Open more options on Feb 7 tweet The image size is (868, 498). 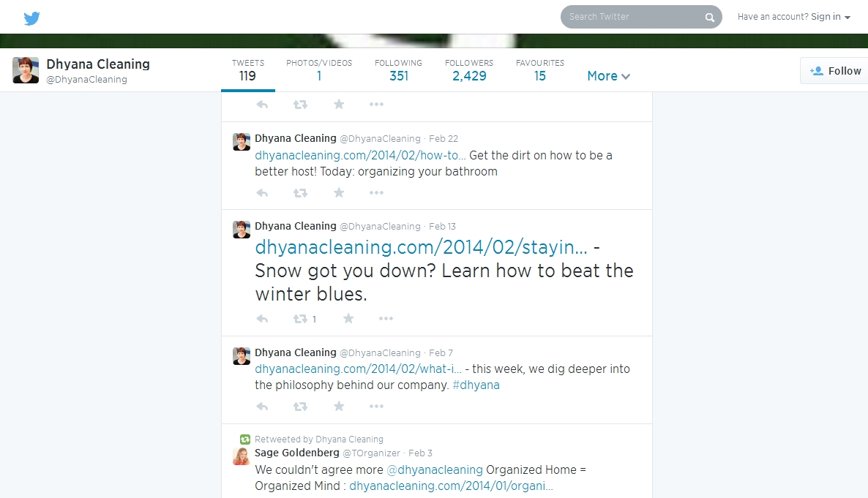pos(376,407)
